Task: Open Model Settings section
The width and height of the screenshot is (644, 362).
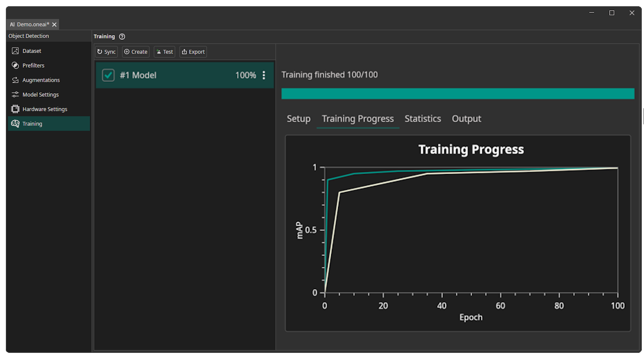Action: pos(49,94)
